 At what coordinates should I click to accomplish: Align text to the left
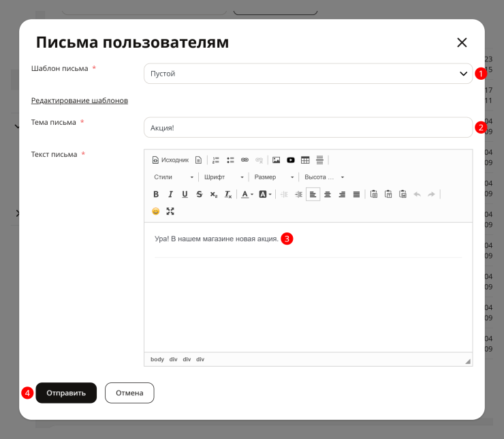[x=313, y=194]
